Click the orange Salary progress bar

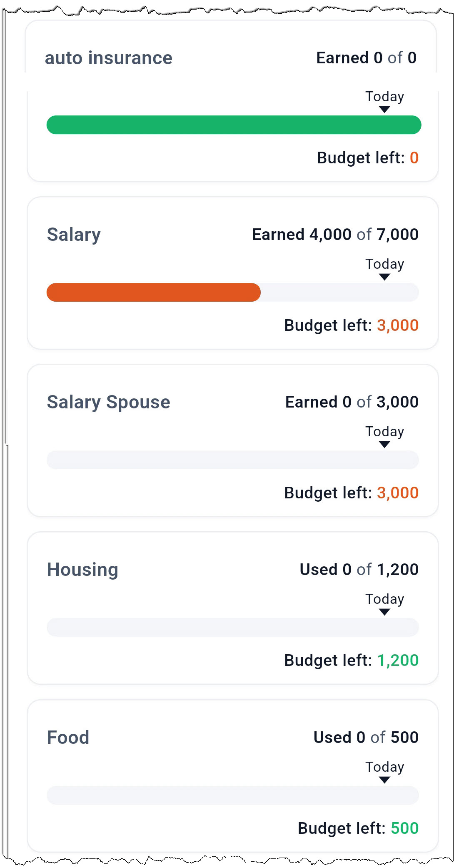pyautogui.click(x=153, y=293)
